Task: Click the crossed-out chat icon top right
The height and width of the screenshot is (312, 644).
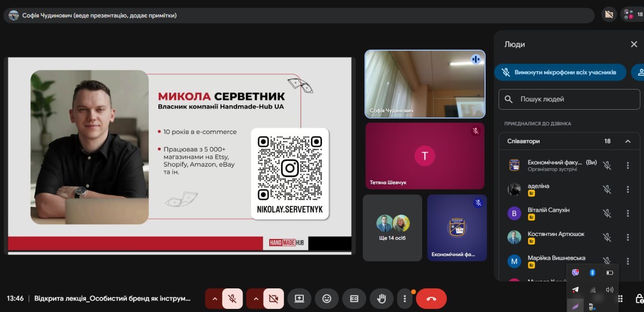Action: pos(609,14)
